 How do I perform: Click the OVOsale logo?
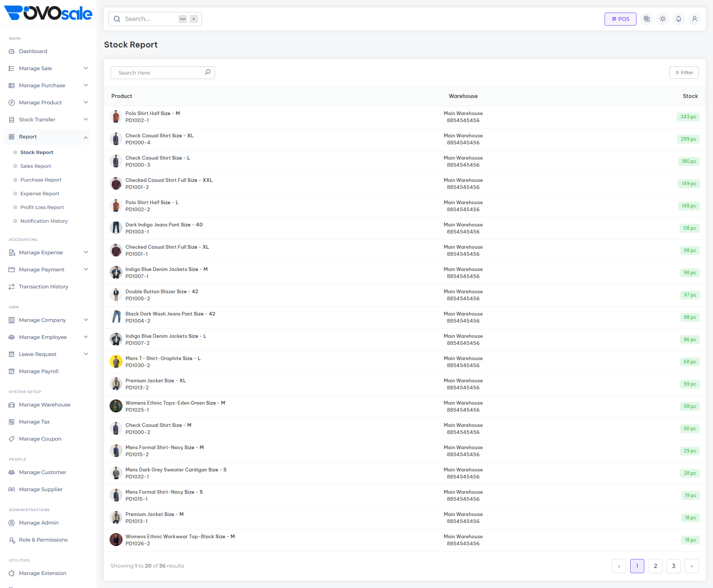pyautogui.click(x=48, y=13)
